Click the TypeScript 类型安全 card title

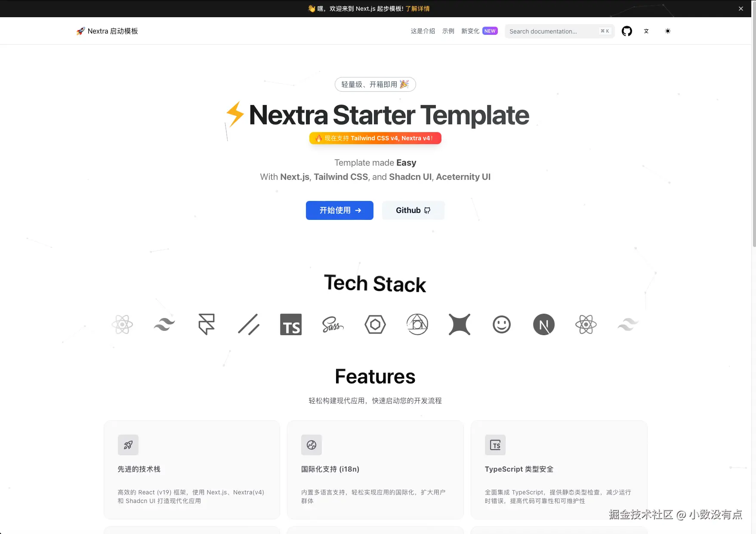click(519, 469)
